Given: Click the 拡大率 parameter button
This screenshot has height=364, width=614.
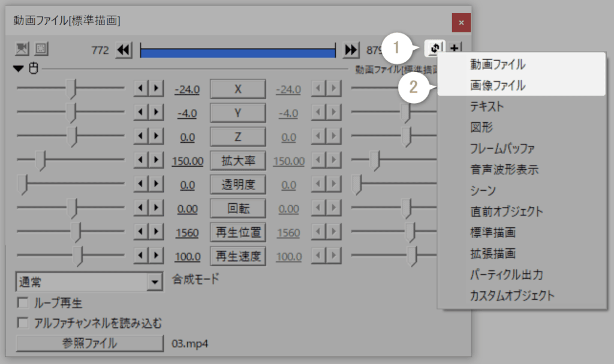Looking at the screenshot, I should point(237,160).
